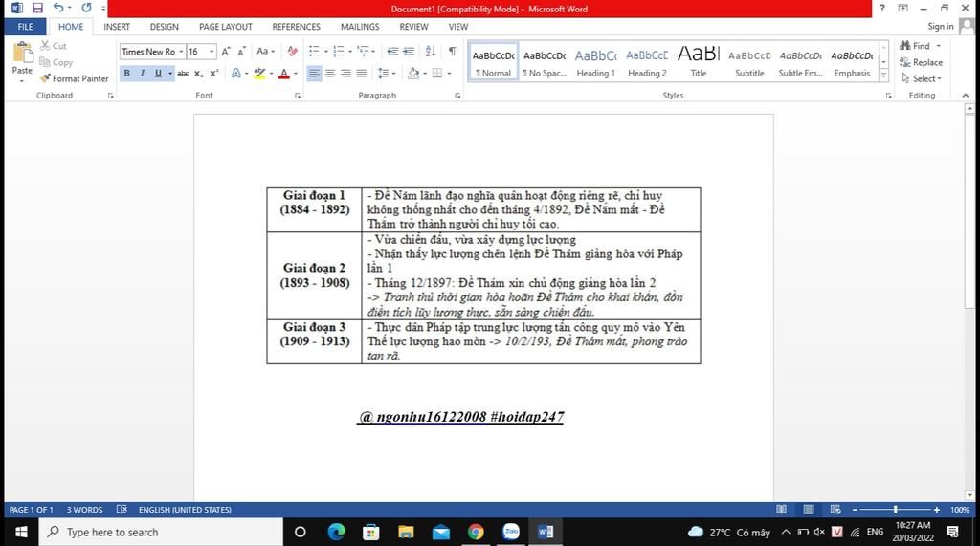Open the Mail app from the taskbar

click(x=440, y=532)
